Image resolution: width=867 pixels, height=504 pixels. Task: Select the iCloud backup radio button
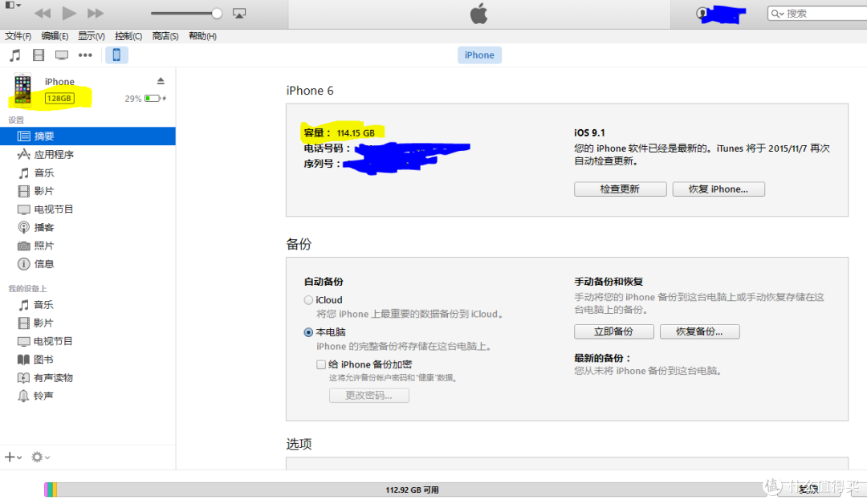308,300
